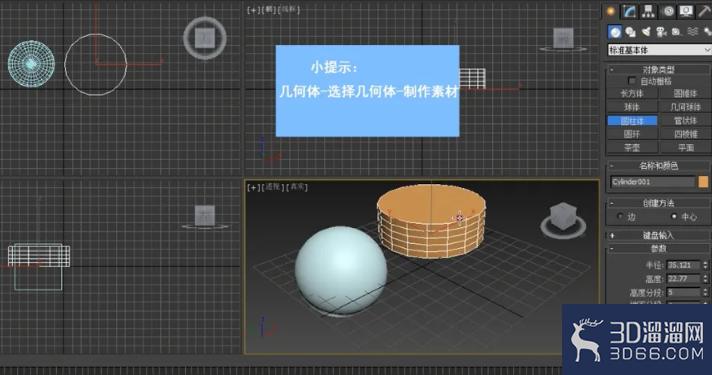Select the Space Warps category icon
Image resolution: width=712 pixels, height=375 pixels.
692,32
